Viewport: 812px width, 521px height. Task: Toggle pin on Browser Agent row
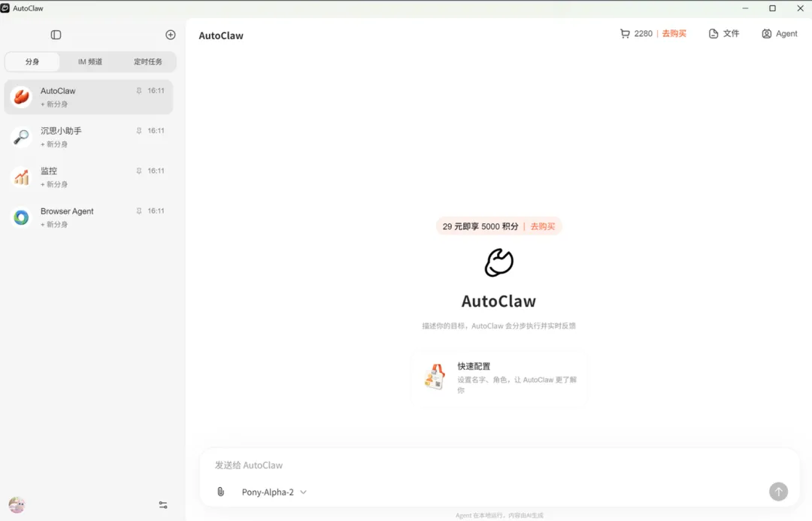pyautogui.click(x=139, y=211)
